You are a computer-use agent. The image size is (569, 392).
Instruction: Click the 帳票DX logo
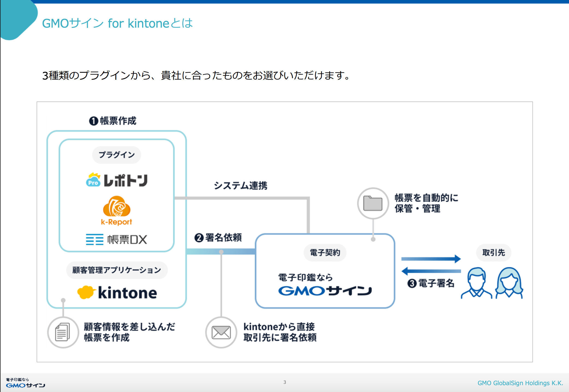click(116, 239)
